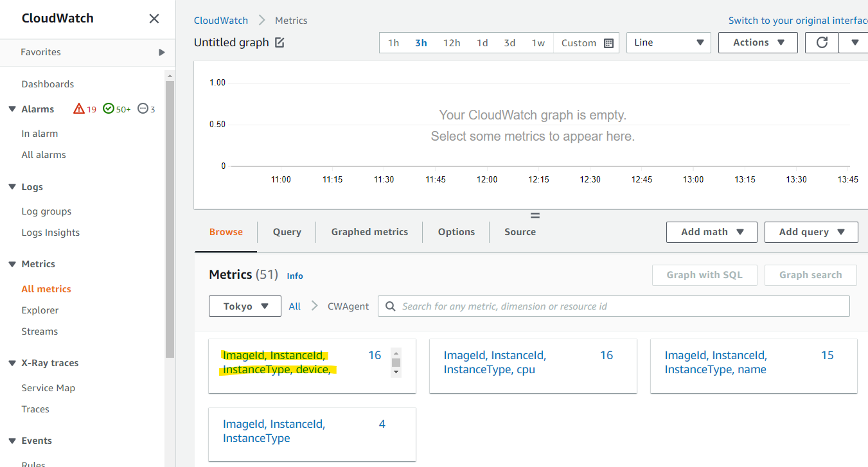Click the green OK alarms count icon
Viewport: 868px width, 467px height.
coord(109,109)
